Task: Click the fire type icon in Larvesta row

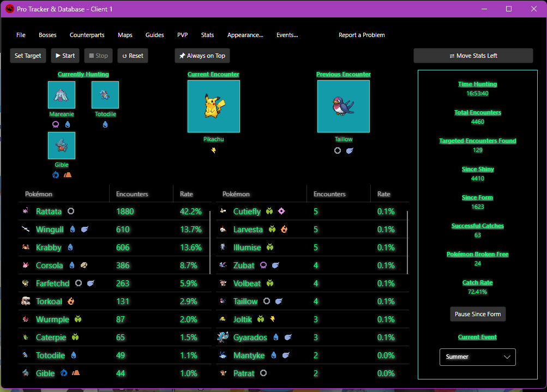Action: [x=284, y=229]
